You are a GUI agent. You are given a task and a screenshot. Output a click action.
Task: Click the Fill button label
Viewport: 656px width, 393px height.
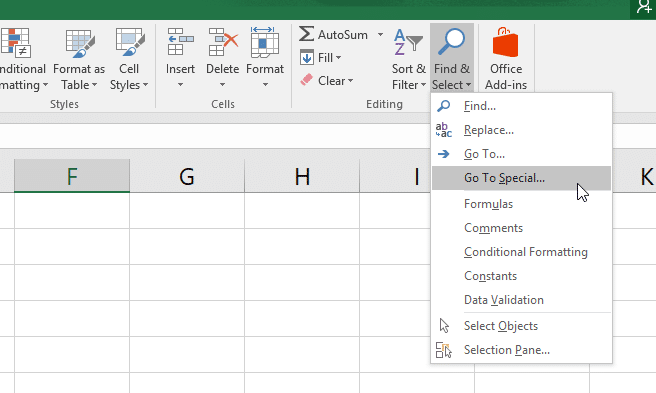click(x=325, y=58)
